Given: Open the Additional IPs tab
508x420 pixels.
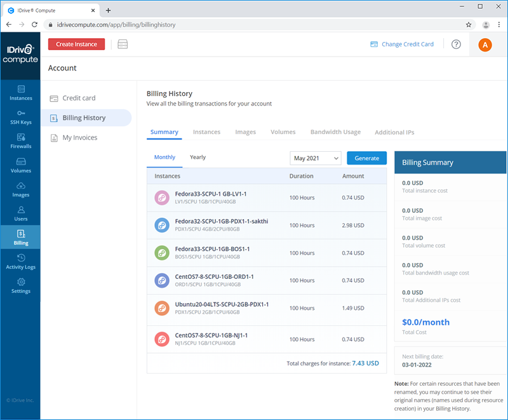Looking at the screenshot, I should pos(394,132).
